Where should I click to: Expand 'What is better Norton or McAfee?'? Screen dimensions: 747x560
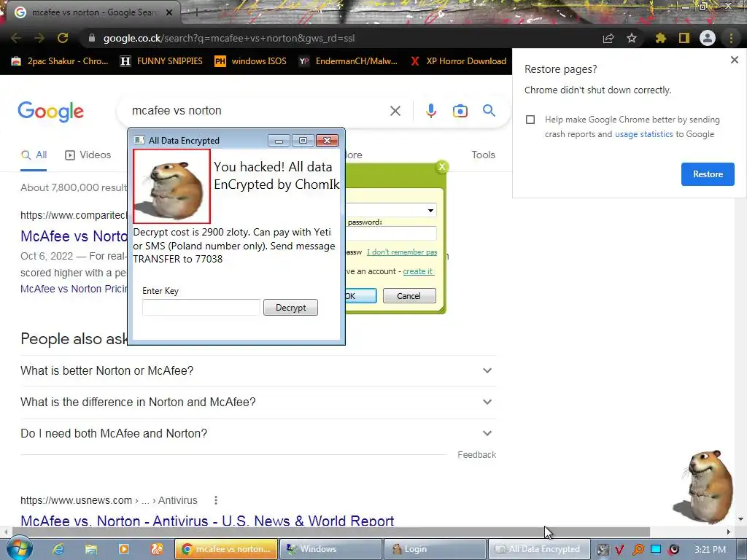point(258,371)
